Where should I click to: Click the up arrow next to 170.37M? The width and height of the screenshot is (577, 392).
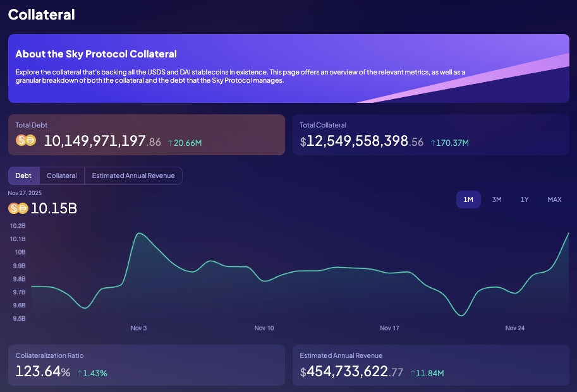[x=433, y=143]
